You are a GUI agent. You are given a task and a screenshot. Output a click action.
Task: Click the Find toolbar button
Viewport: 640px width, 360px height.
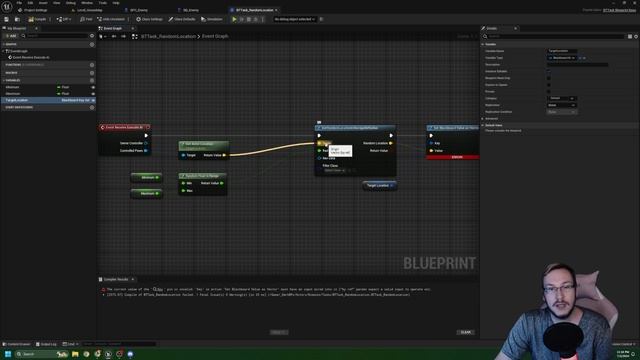click(86, 19)
